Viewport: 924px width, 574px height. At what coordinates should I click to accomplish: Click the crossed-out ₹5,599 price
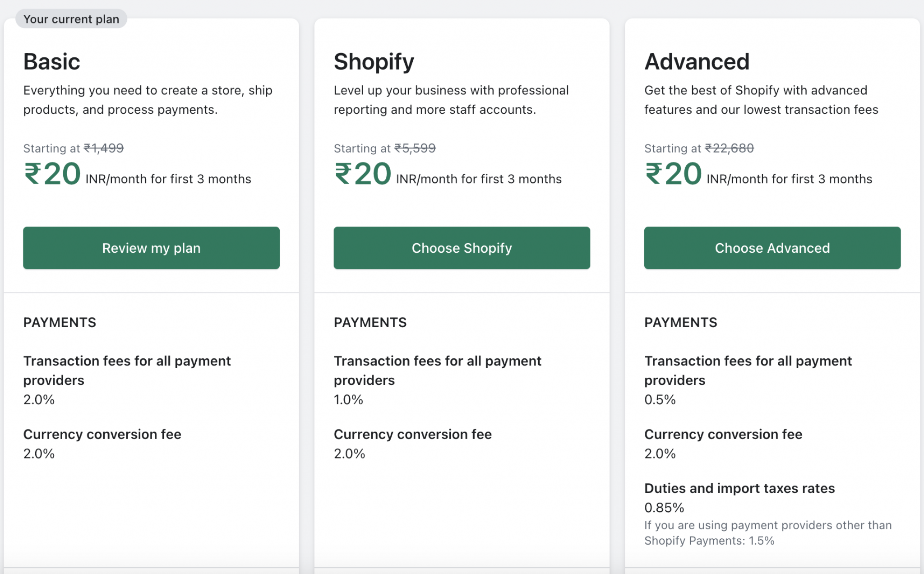coord(415,148)
